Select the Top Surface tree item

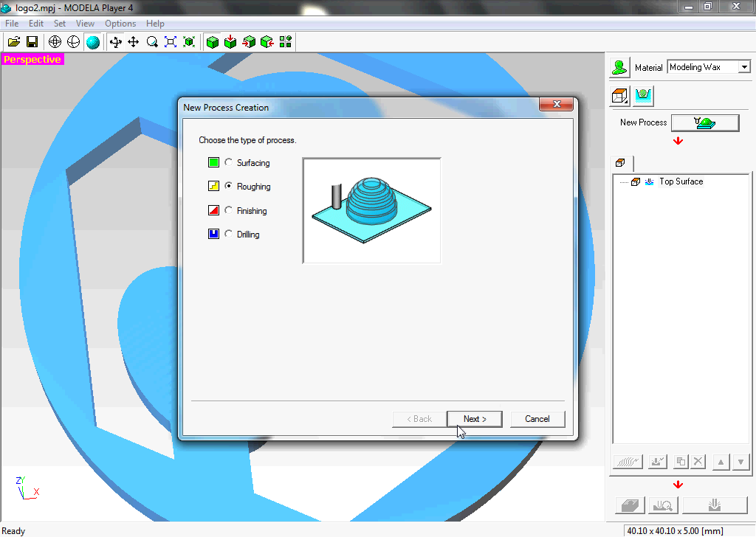pyautogui.click(x=681, y=181)
